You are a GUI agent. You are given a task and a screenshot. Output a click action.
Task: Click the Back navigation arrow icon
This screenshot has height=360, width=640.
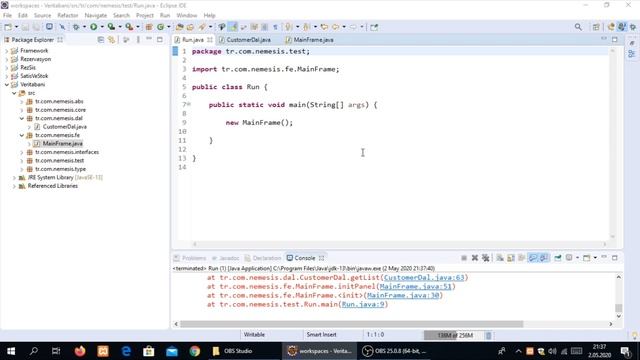(x=336, y=27)
